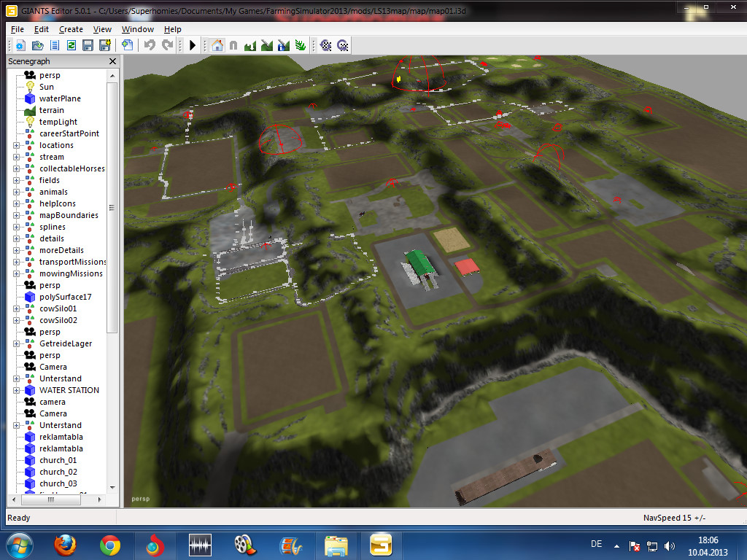Screen dimensions: 747x560
Task: Click the import document plus icon
Action: pyautogui.click(x=127, y=46)
